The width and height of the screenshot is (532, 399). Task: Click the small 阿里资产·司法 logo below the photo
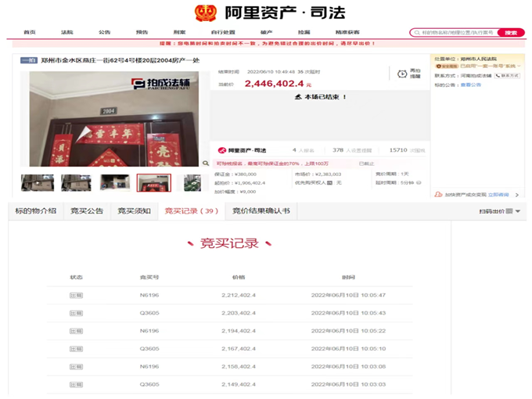click(x=242, y=150)
